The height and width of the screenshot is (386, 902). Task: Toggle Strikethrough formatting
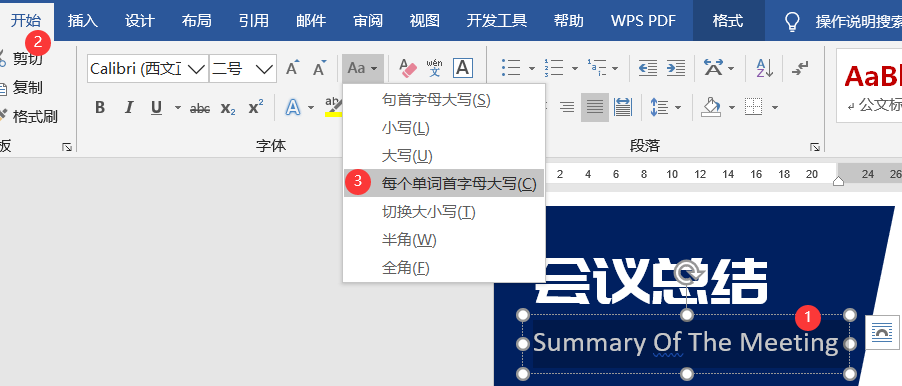click(200, 108)
